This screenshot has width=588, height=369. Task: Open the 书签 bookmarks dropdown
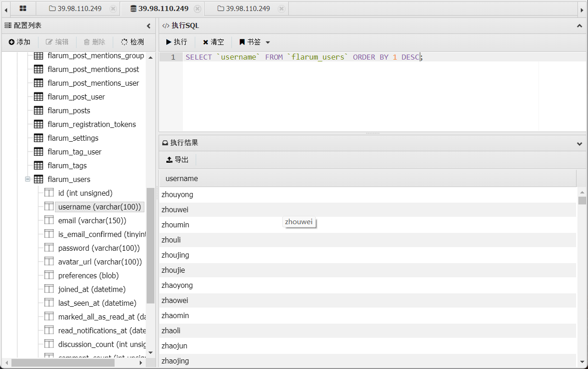[255, 42]
